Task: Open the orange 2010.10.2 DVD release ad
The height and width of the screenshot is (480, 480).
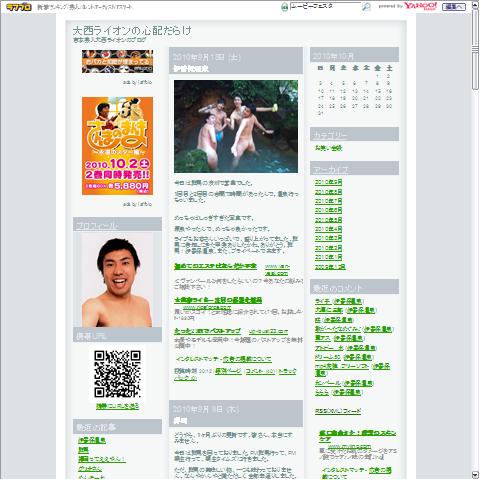Action: [x=117, y=146]
